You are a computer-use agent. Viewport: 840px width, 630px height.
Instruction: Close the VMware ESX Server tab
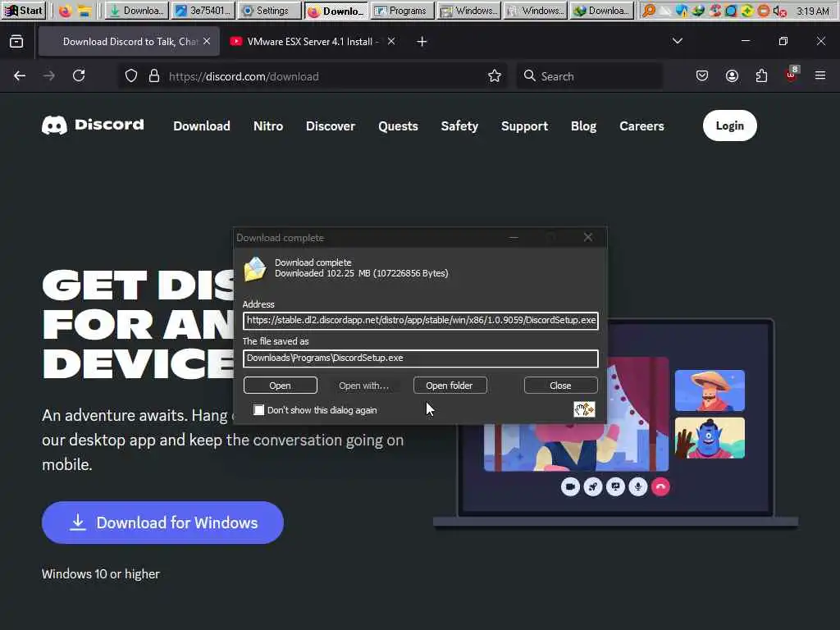pos(391,41)
